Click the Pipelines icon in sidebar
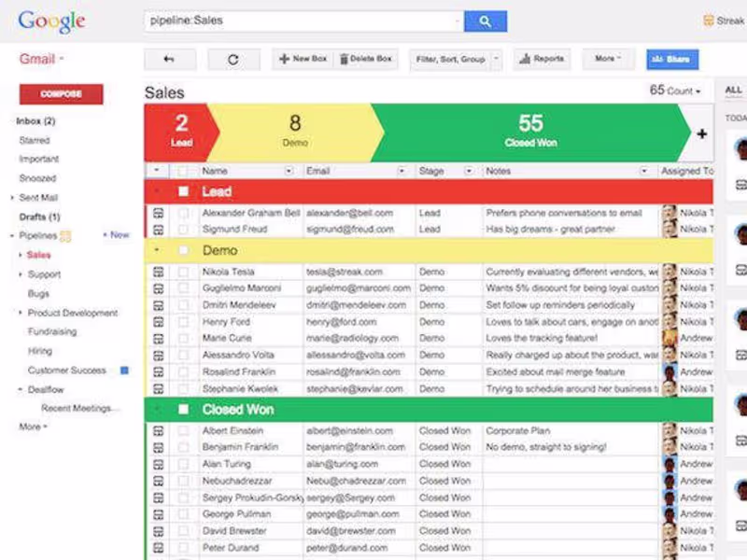747x560 pixels. point(65,236)
